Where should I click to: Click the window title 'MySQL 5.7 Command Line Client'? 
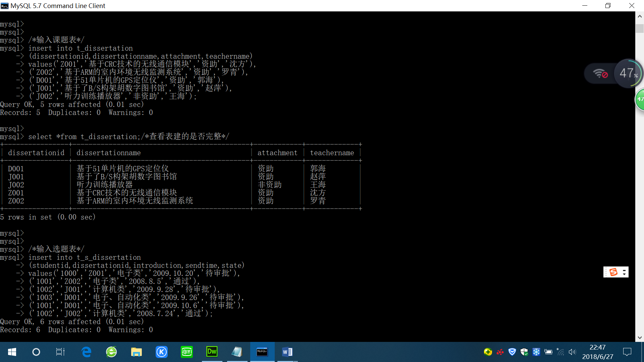[58, 6]
